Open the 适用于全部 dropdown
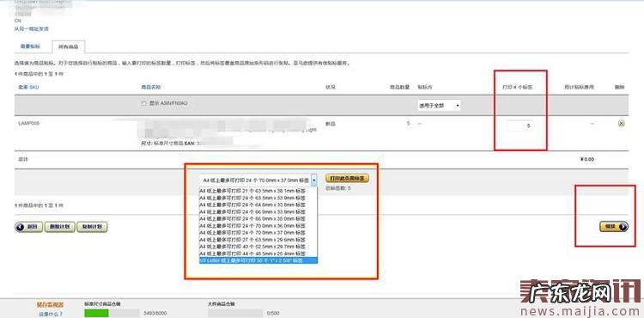 coord(439,106)
